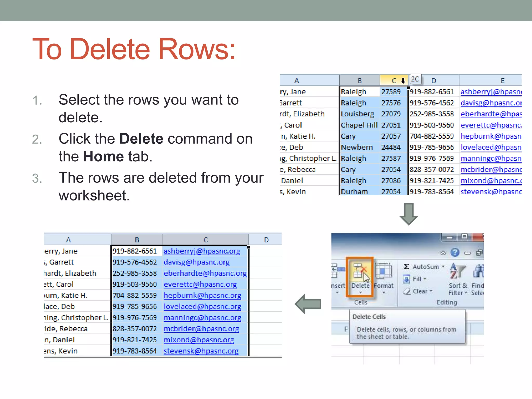This screenshot has height=399, width=532.
Task: Open stevensk@hpasnc.org email link
Action: pyautogui.click(x=201, y=351)
